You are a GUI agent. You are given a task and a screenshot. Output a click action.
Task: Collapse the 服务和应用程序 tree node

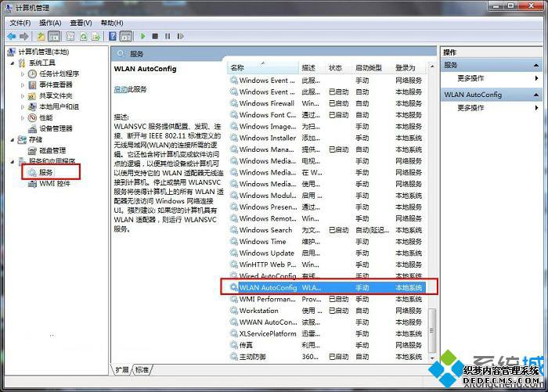pos(13,161)
